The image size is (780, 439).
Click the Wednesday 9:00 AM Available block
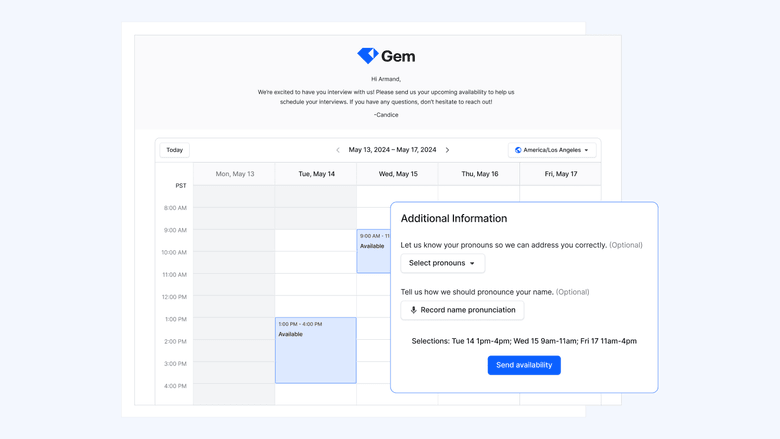click(373, 252)
